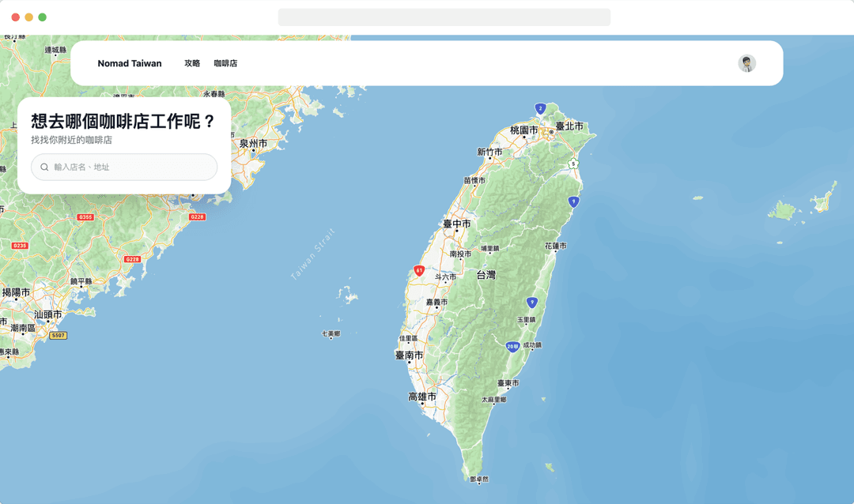The image size is (854, 504).
Task: Click the green maximize window button
Action: tap(43, 17)
